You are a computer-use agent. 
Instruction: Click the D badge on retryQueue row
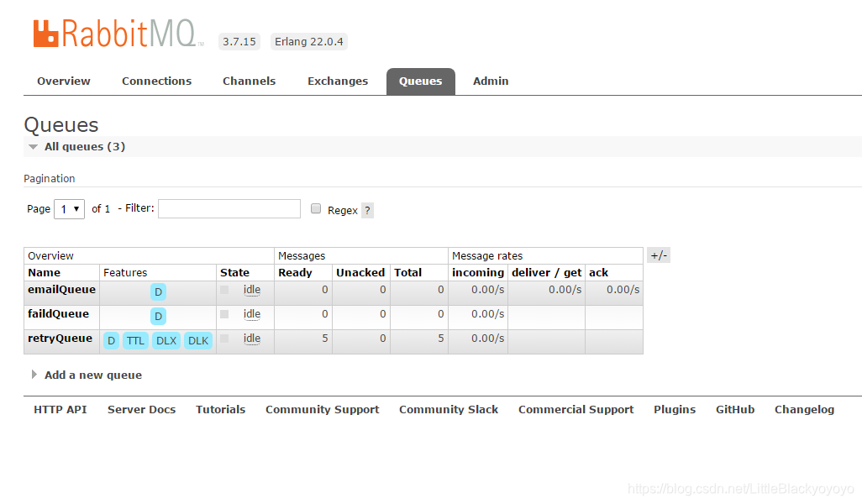coord(111,341)
